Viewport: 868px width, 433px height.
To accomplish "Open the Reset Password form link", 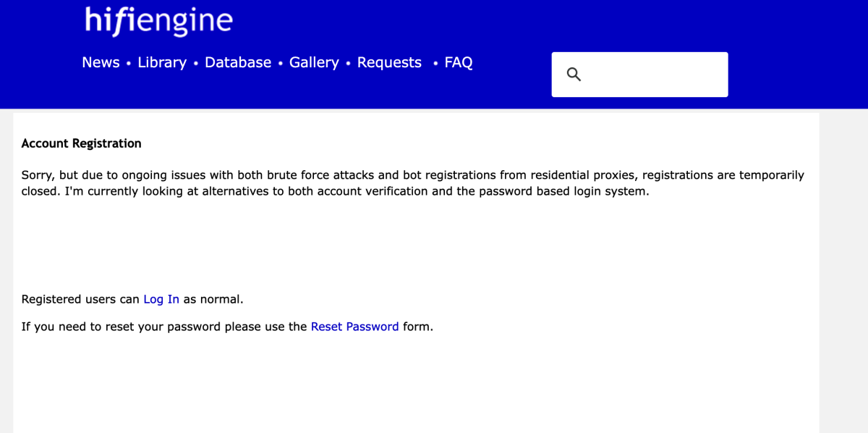I will click(x=354, y=327).
